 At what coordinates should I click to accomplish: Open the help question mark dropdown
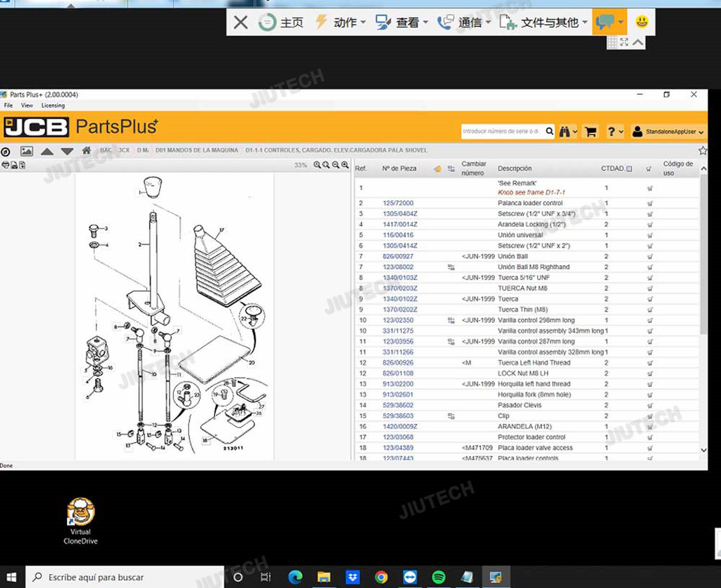(x=615, y=132)
